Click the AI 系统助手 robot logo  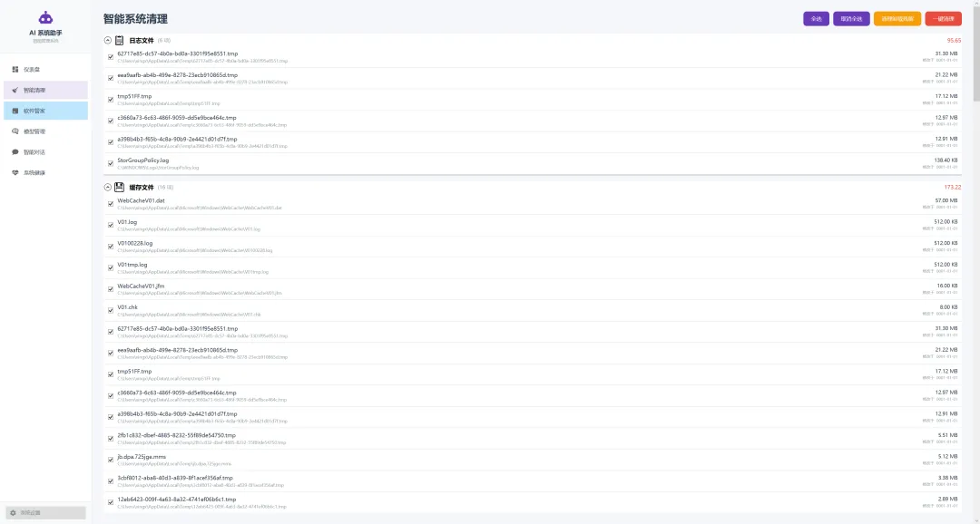tap(45, 19)
